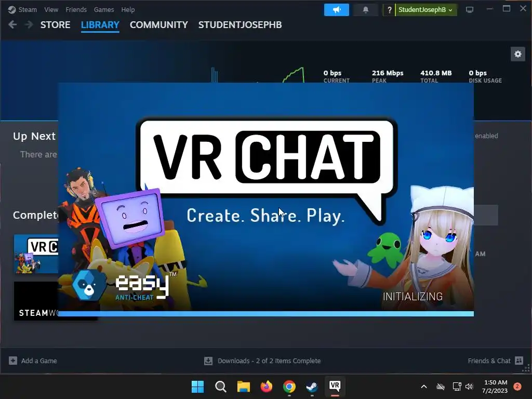Switch to the STORE tab
Viewport: 532px width, 399px height.
point(55,25)
